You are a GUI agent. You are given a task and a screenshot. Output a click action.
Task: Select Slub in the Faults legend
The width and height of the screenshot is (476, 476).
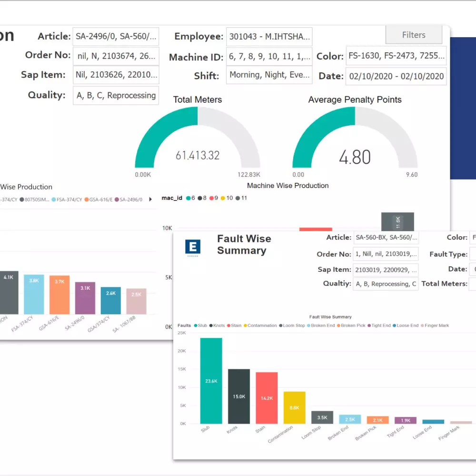pyautogui.click(x=199, y=326)
